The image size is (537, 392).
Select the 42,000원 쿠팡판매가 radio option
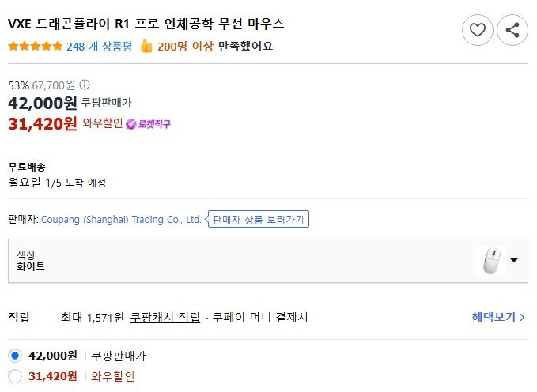pyautogui.click(x=15, y=356)
